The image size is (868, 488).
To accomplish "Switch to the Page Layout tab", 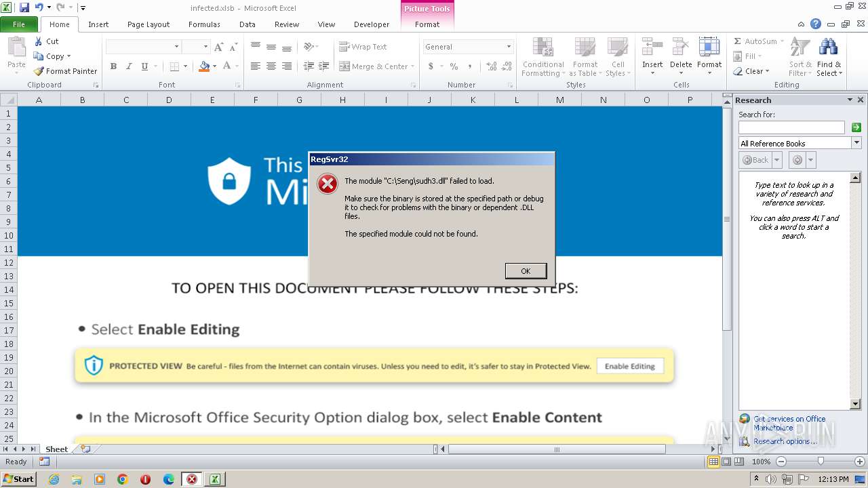I will point(149,24).
